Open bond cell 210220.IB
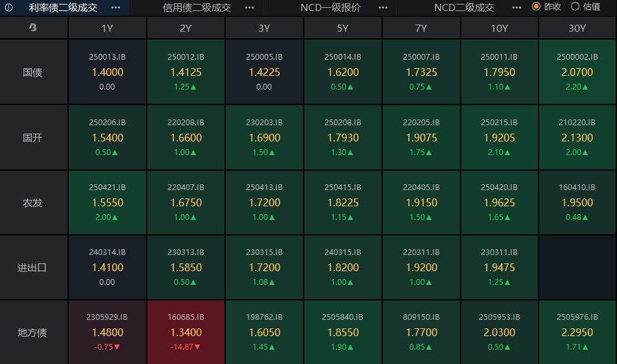Screen dimensions: 617x364 (577, 138)
